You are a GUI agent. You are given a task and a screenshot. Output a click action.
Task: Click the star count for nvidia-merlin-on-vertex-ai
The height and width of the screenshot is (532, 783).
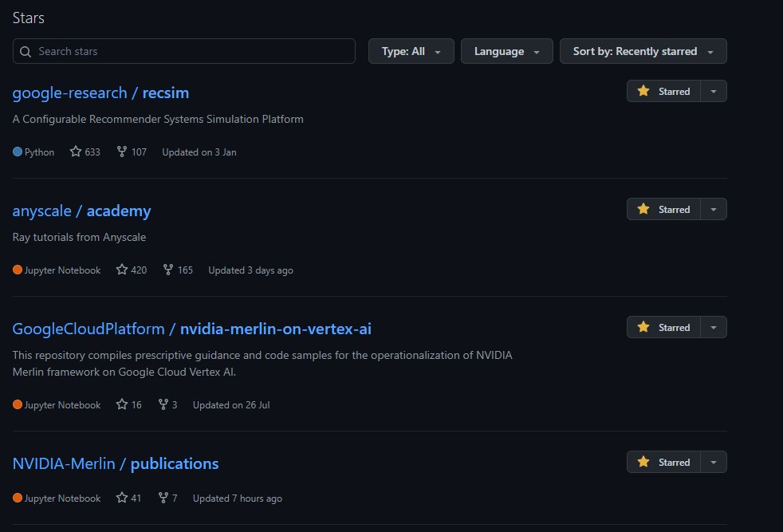click(x=128, y=404)
